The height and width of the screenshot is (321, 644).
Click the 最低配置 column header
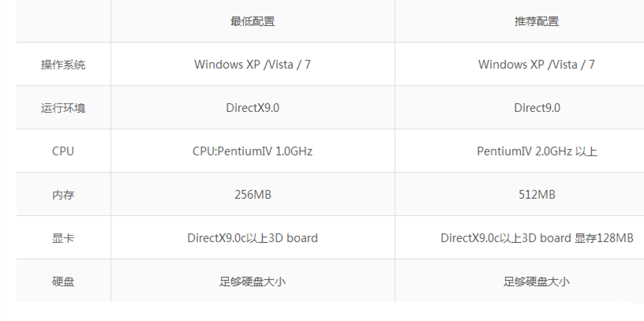pyautogui.click(x=253, y=21)
